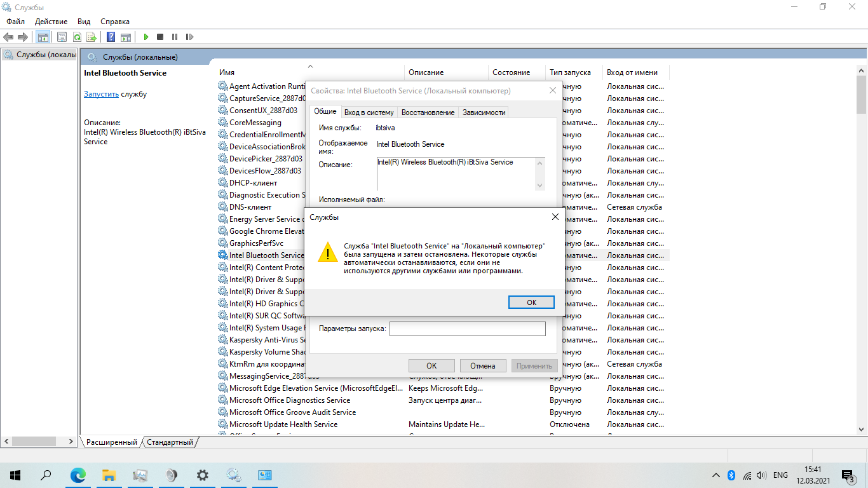Select the Intel Bluetooth Service row
This screenshot has height=488, width=868.
pos(444,255)
